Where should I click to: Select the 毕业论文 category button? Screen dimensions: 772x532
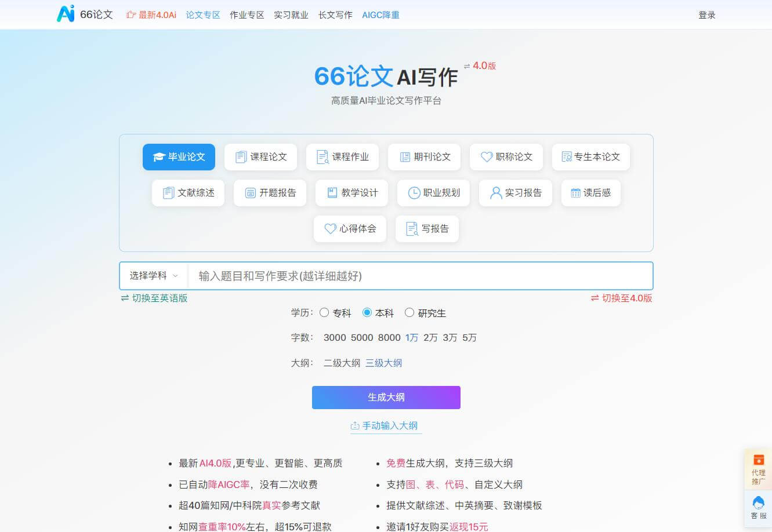coord(179,157)
